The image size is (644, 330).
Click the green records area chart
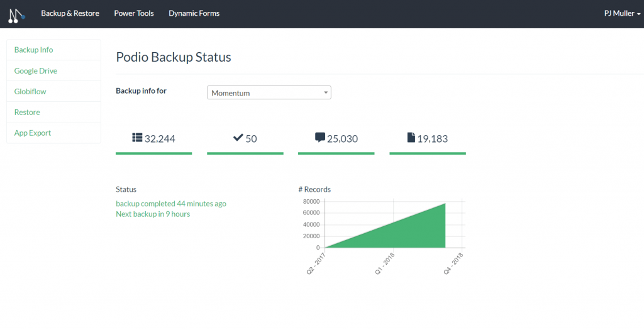(x=409, y=233)
